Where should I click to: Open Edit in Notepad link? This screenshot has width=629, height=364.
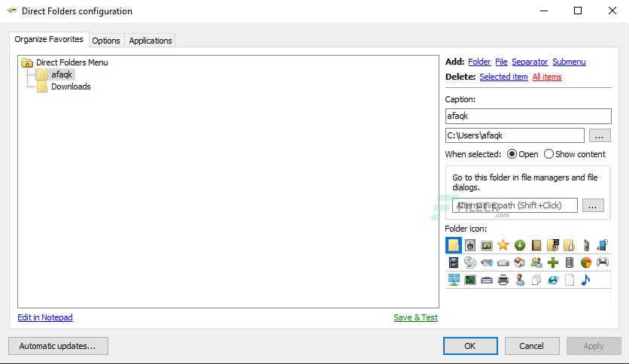45,317
